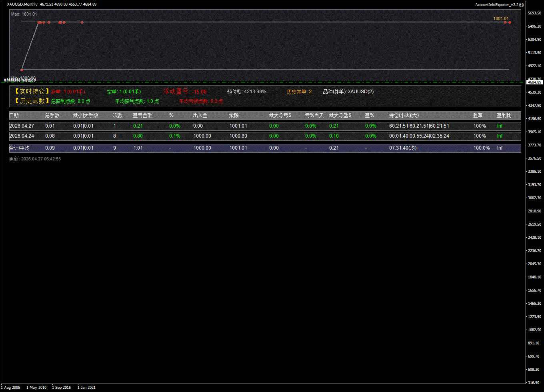Image resolution: width=544 pixels, height=392 pixels.
Task: Click the 1 Jan 2021 time axis label
Action: [86, 387]
